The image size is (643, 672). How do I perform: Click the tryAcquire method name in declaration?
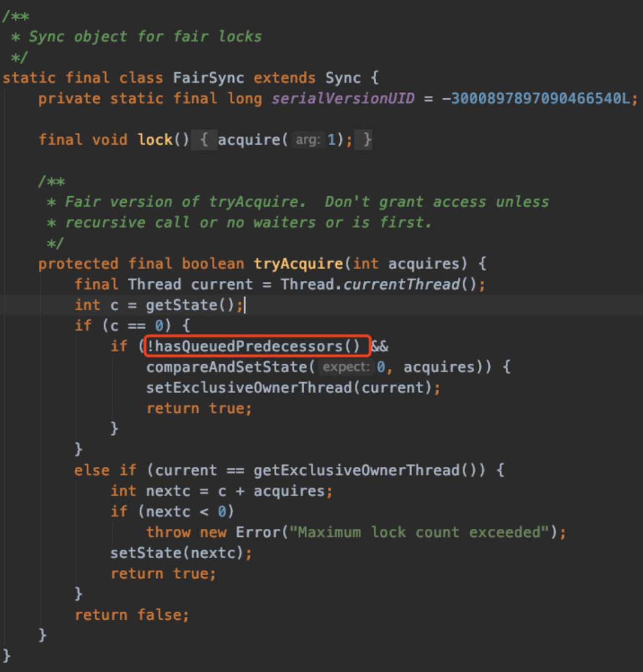(x=298, y=263)
